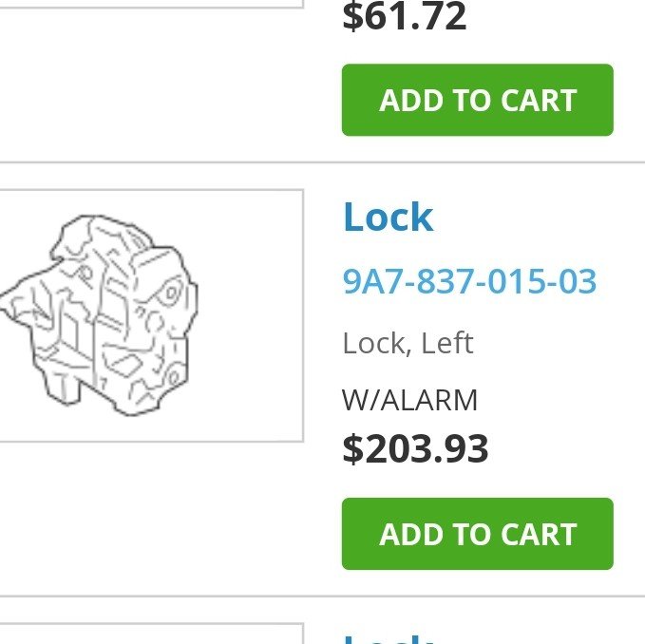Open the partially visible Lock heading at bottom

(x=388, y=637)
